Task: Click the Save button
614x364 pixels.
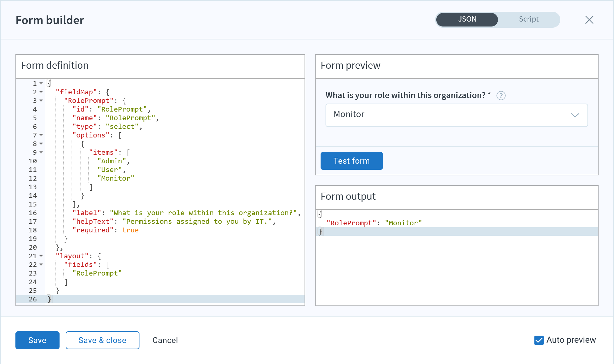Action: click(37, 340)
